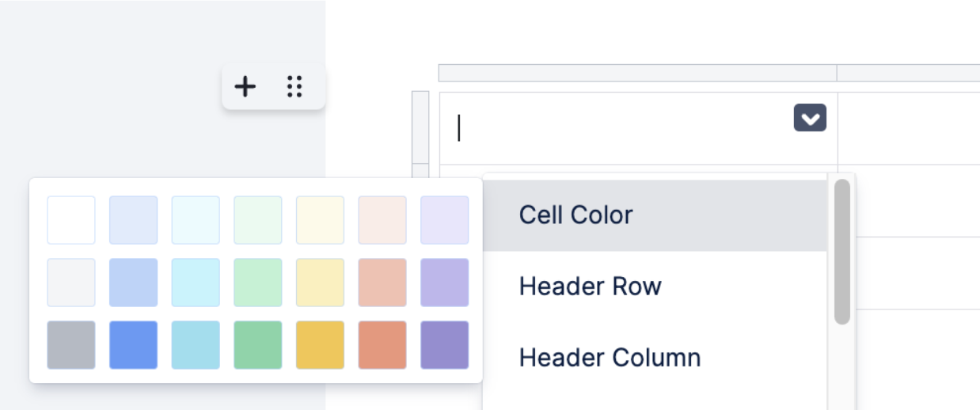Pick the dark green color swatch
This screenshot has width=980, height=410.
(x=258, y=345)
